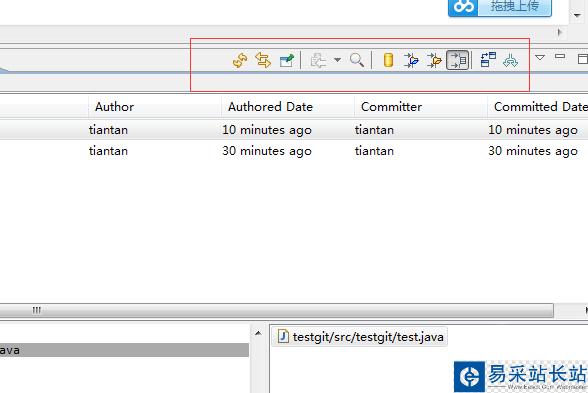
Task: Sort by Authored Date column header
Action: click(288, 106)
